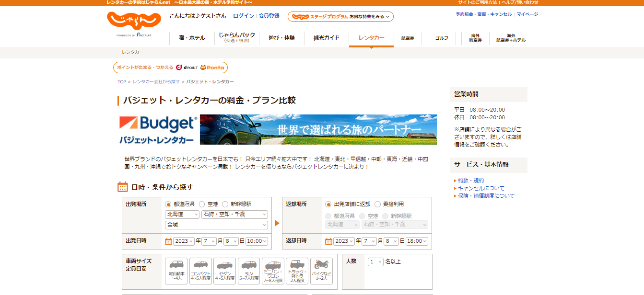Expand the 全域 area dropdown
Image resolution: width=644 pixels, height=295 pixels.
pyautogui.click(x=216, y=225)
